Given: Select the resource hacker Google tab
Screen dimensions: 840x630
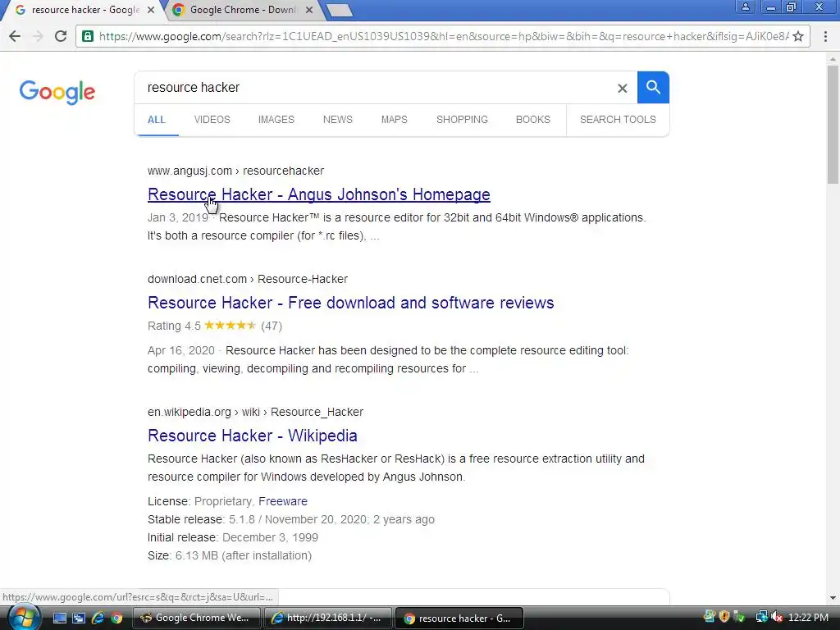Looking at the screenshot, I should click(81, 10).
